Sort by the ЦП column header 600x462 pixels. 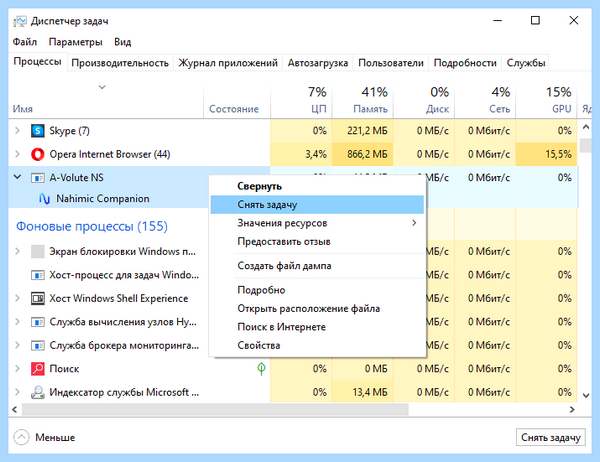point(301,100)
